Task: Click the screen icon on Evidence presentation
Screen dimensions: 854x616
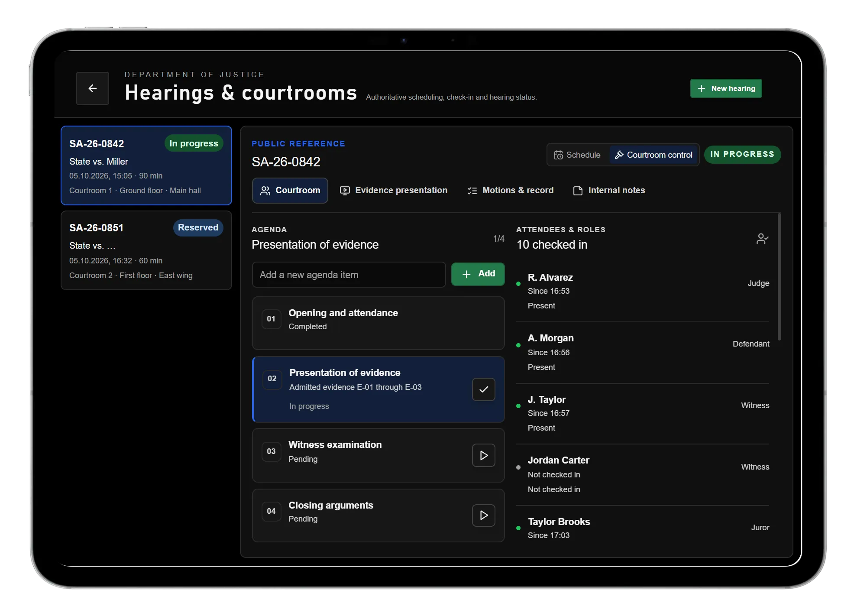Action: (x=345, y=191)
